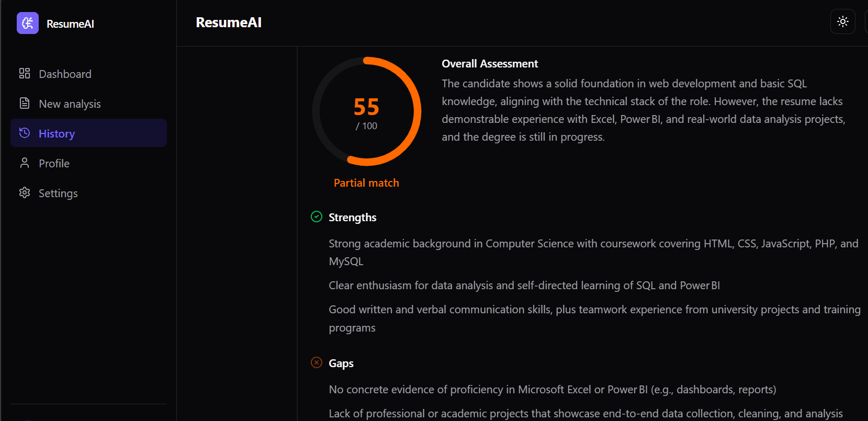Click the Profile person icon

25,163
